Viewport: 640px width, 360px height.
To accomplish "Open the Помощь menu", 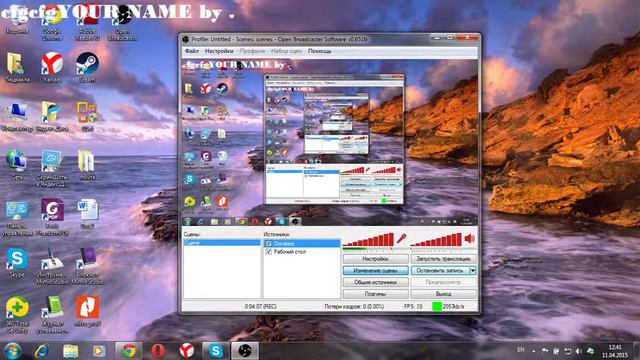I will tap(320, 51).
